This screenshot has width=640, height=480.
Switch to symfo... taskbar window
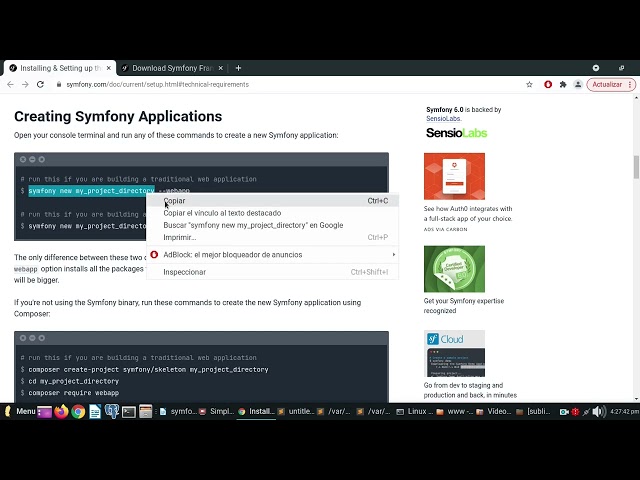(x=178, y=411)
